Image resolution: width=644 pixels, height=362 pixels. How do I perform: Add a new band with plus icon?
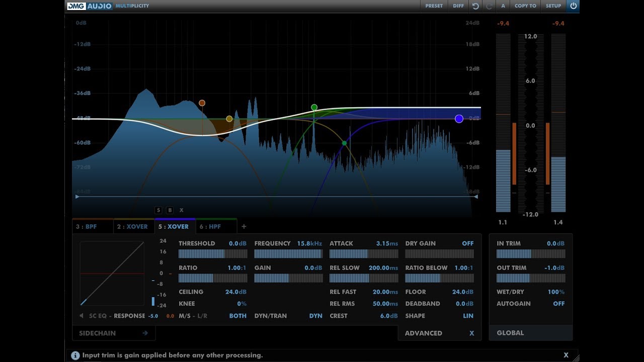(x=244, y=226)
